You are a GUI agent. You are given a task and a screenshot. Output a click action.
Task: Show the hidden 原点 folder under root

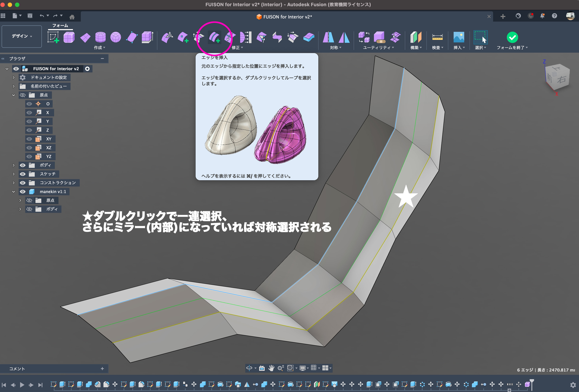23,95
